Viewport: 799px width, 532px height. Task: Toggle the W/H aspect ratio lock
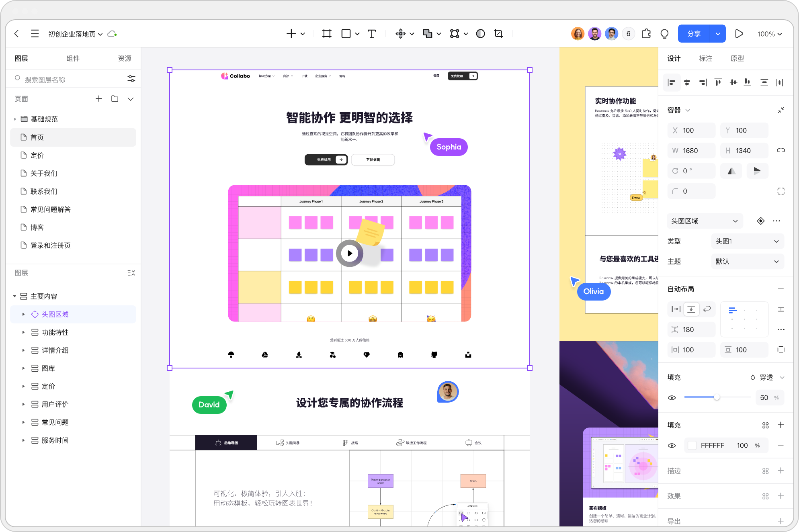pos(781,150)
